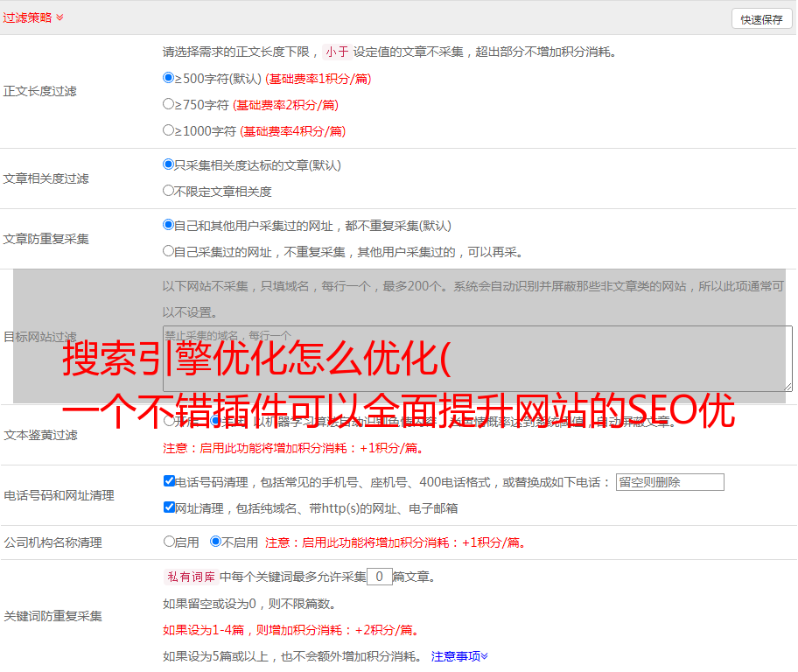Click the (基础费率4积分/篇) red note
Screen dimensions: 798x672
click(x=293, y=131)
